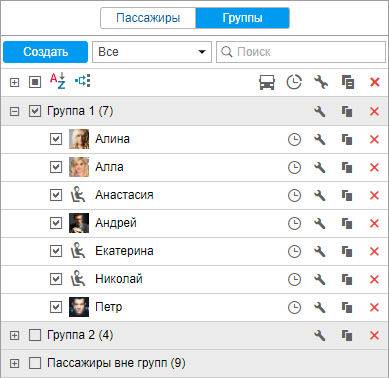The image size is (389, 378).
Task: Click the Поиск search field
Action: click(301, 52)
